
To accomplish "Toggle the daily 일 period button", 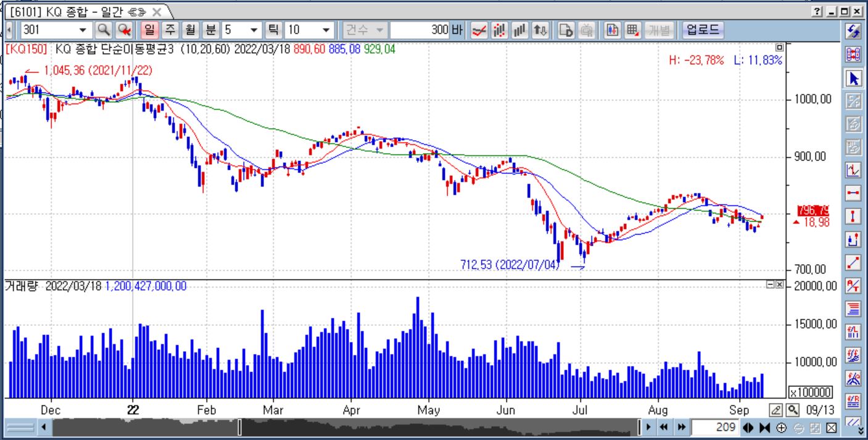I will (x=149, y=30).
